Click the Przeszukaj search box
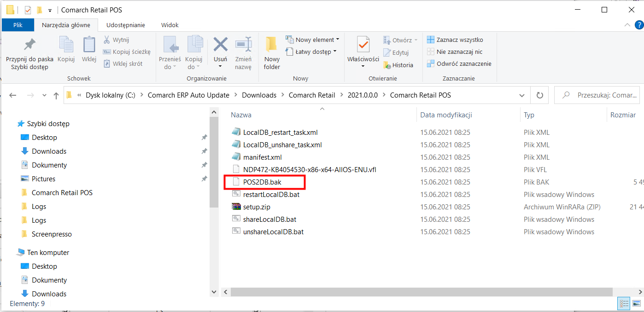The image size is (644, 312). click(597, 95)
